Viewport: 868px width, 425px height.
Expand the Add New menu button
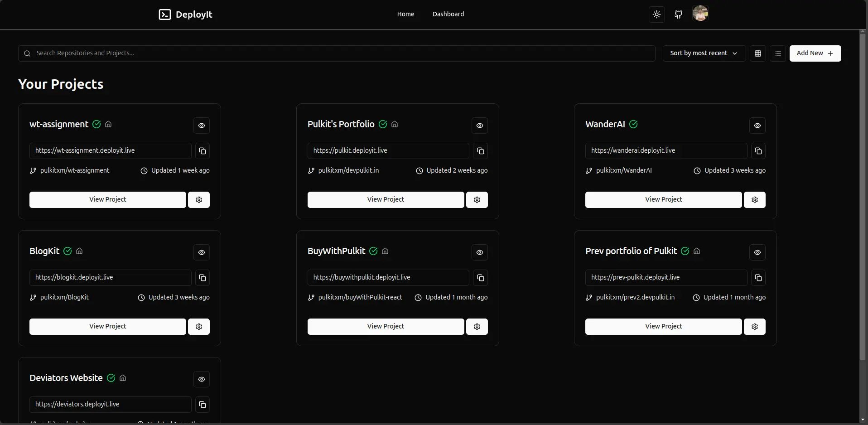click(x=815, y=53)
